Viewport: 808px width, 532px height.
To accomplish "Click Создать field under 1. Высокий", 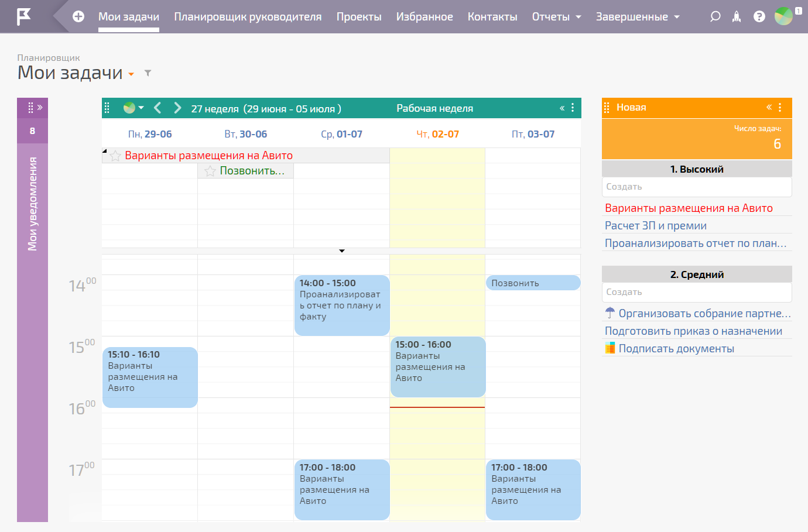I will 697,187.
